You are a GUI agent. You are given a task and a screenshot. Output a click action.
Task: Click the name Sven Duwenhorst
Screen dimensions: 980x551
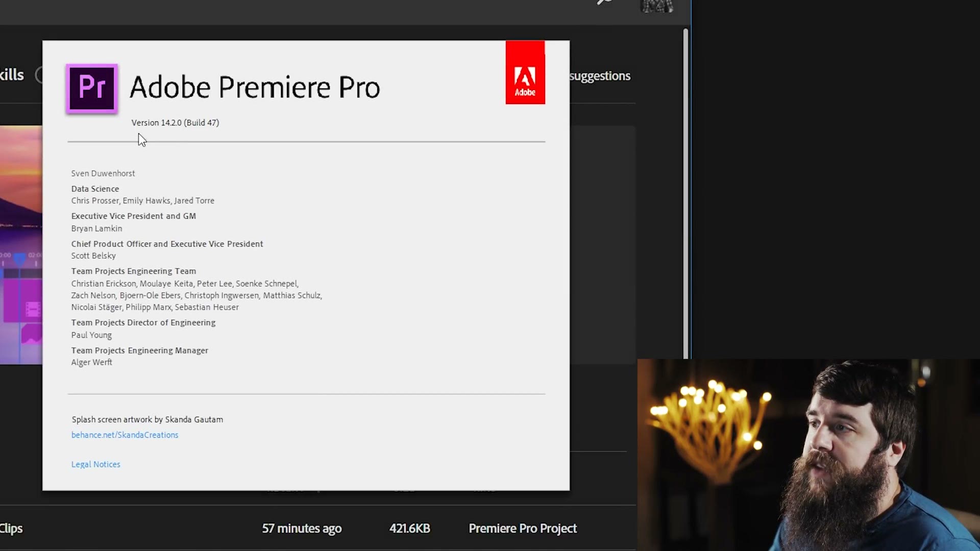pos(103,173)
